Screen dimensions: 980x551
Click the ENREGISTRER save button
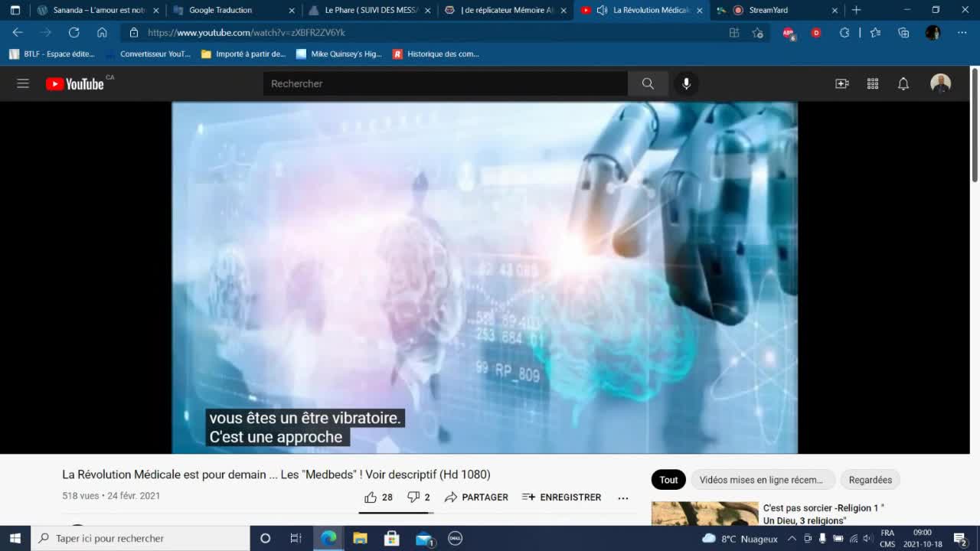pyautogui.click(x=561, y=497)
